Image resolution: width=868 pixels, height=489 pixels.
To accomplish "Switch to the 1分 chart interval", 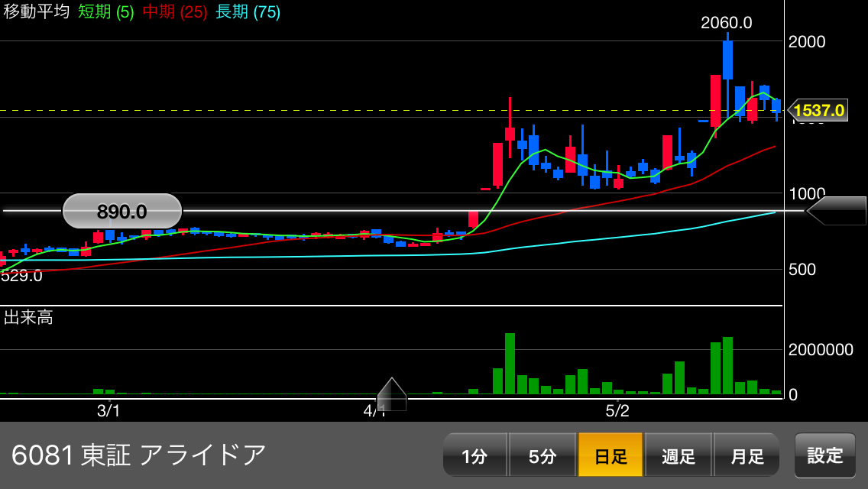I will point(474,456).
